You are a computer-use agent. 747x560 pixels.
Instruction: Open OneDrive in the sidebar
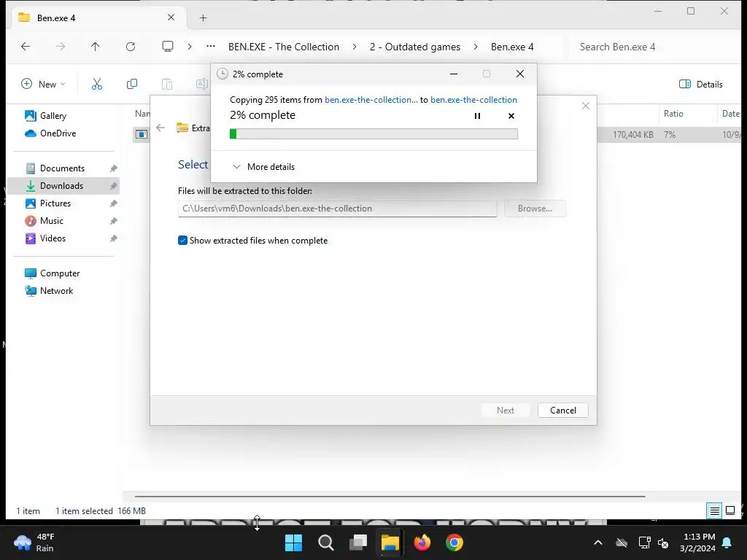[x=58, y=133]
